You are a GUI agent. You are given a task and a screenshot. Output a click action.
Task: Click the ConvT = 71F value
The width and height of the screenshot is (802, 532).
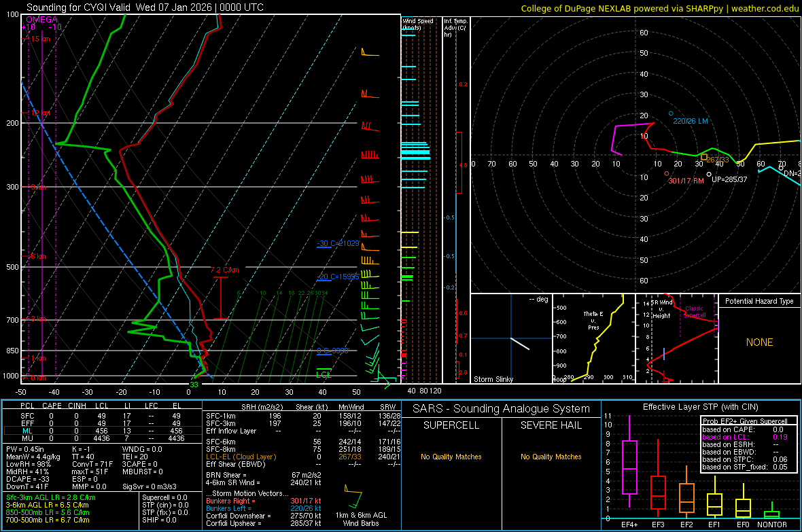(x=92, y=464)
